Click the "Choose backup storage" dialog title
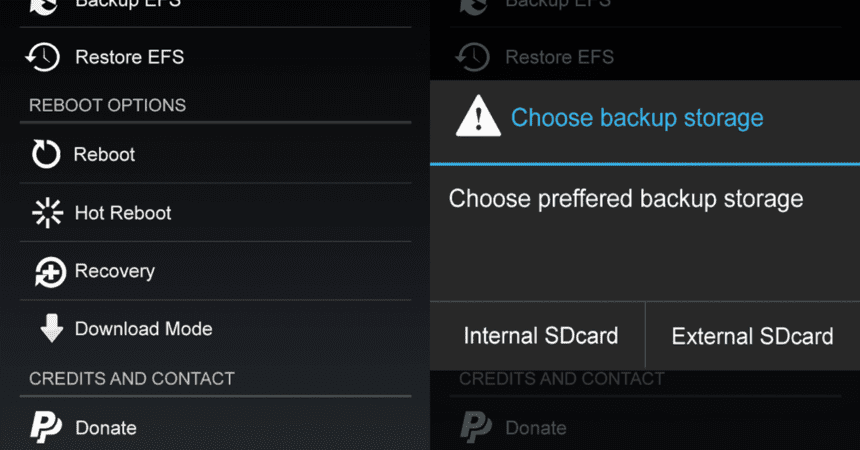The width and height of the screenshot is (860, 450). (637, 118)
